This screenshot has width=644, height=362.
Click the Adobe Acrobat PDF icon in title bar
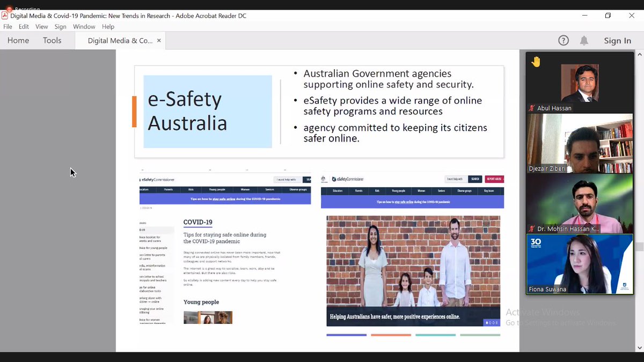click(5, 16)
